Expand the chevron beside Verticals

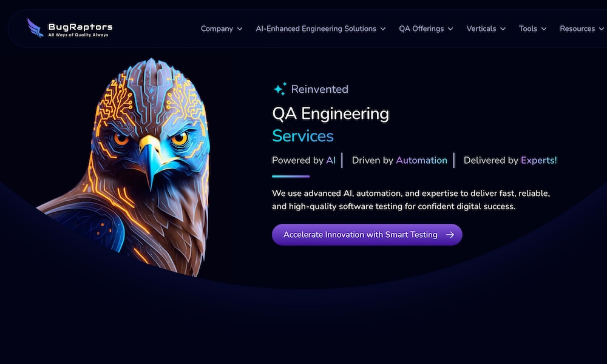[x=503, y=29]
